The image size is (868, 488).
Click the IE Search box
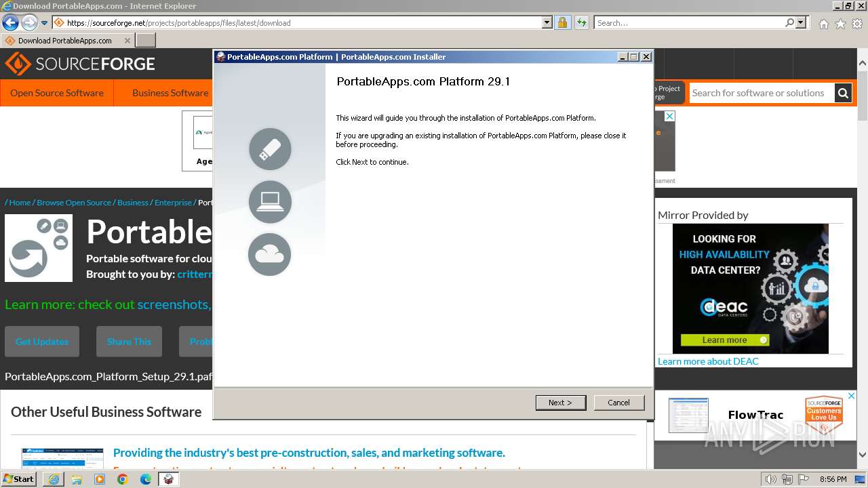pos(690,22)
